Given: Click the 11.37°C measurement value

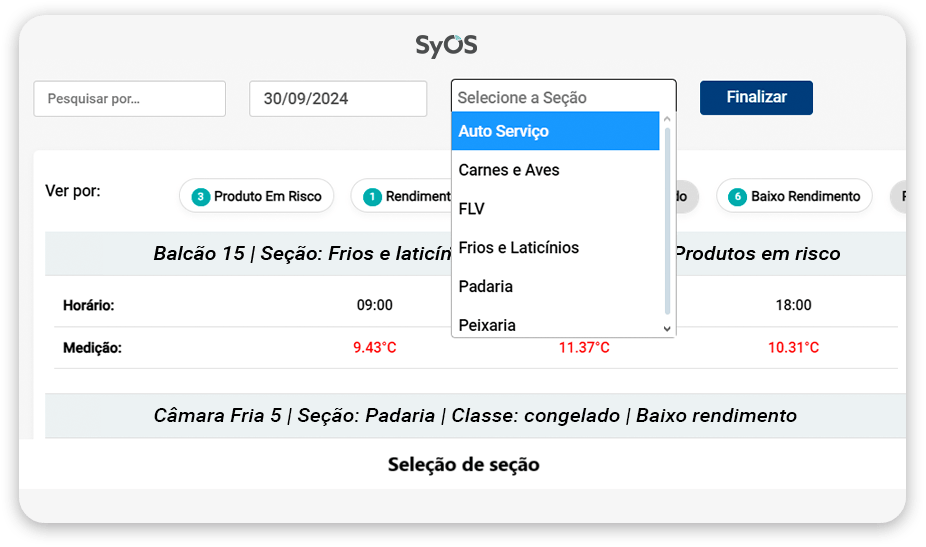Looking at the screenshot, I should coord(584,347).
